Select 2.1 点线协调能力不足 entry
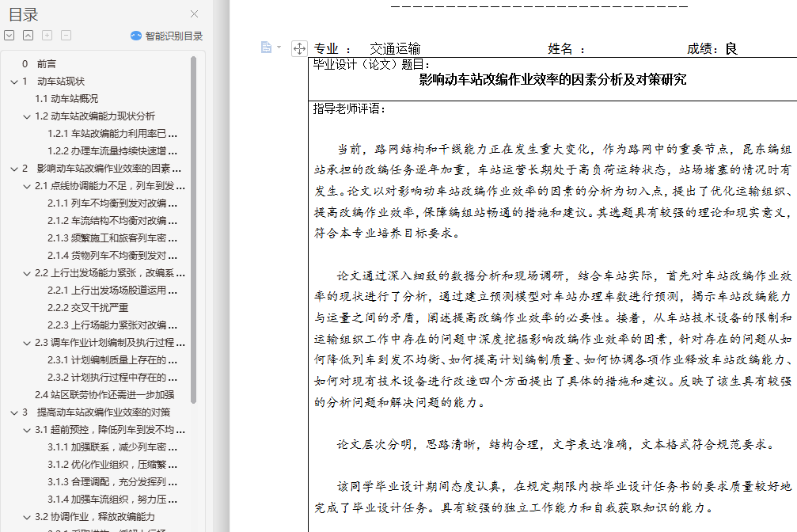The height and width of the screenshot is (532, 797). tap(109, 185)
